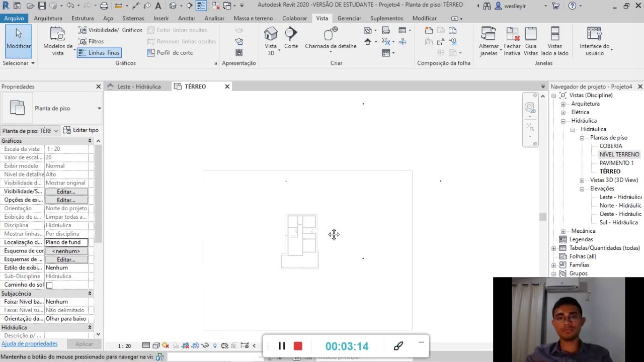The width and height of the screenshot is (644, 362).
Task: Open the recorder annotation pen tool
Action: point(398,346)
